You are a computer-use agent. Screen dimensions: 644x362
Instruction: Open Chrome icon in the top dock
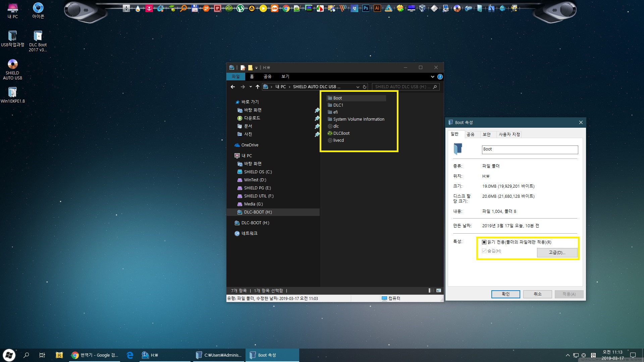click(x=286, y=8)
